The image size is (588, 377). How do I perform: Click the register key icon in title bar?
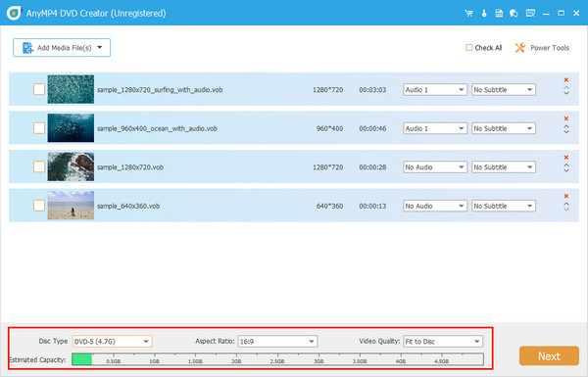pyautogui.click(x=484, y=13)
